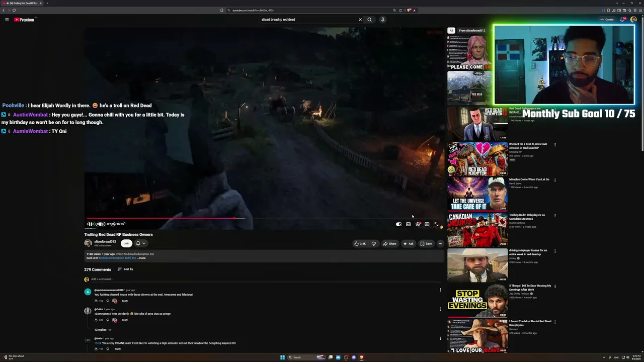
Task: Open the slicedbread012 channel name link
Action: coord(105,242)
